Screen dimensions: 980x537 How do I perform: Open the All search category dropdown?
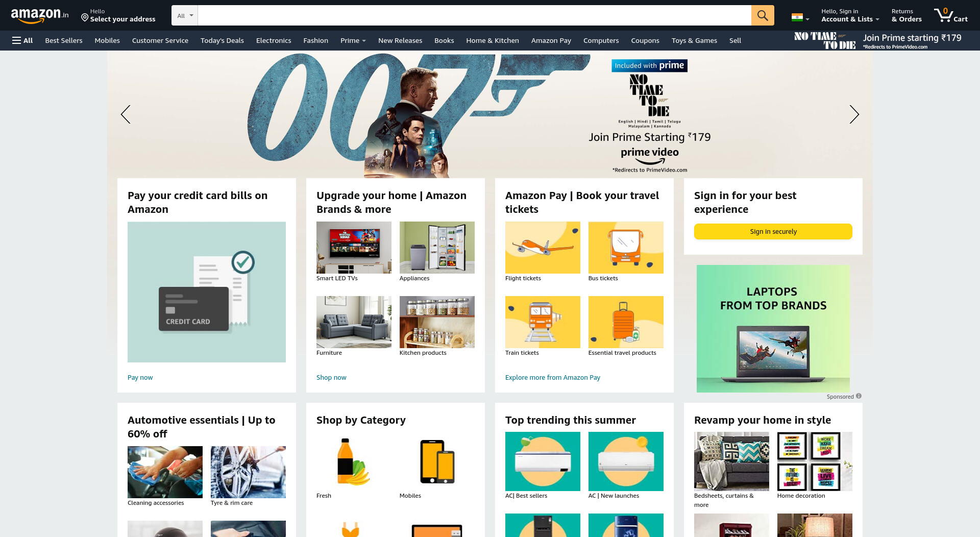point(185,15)
